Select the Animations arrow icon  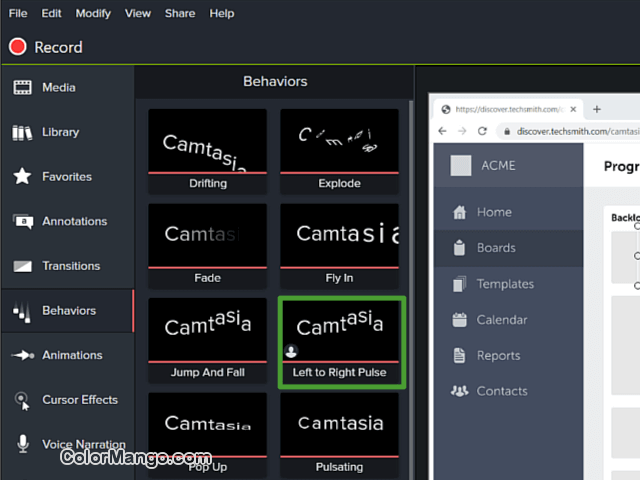22,355
